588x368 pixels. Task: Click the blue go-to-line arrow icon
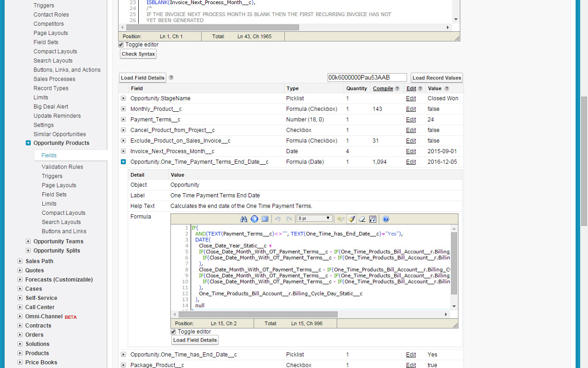point(254,219)
